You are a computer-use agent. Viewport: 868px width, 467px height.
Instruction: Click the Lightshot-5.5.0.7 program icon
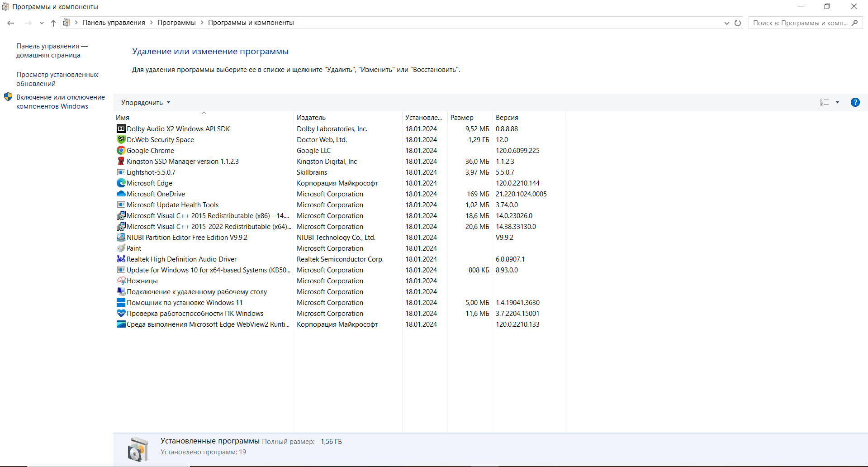(x=121, y=172)
